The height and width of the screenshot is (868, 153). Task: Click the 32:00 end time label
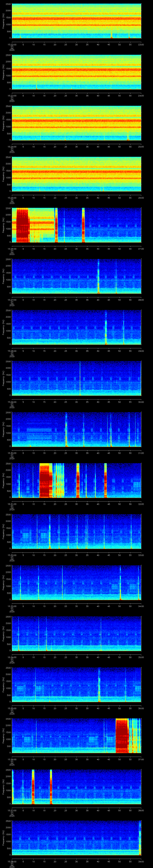tap(141, 504)
